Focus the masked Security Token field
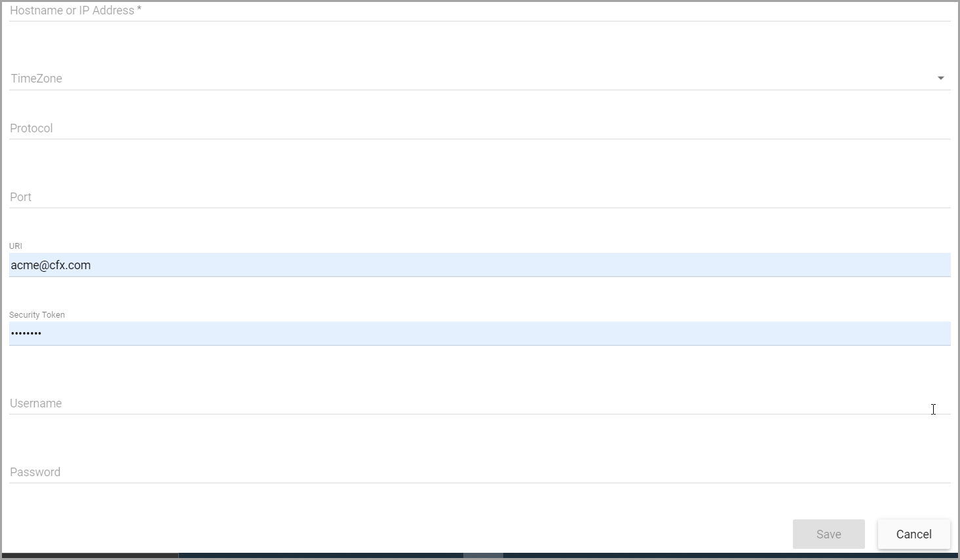Screen dimensions: 960x560 coord(480,333)
